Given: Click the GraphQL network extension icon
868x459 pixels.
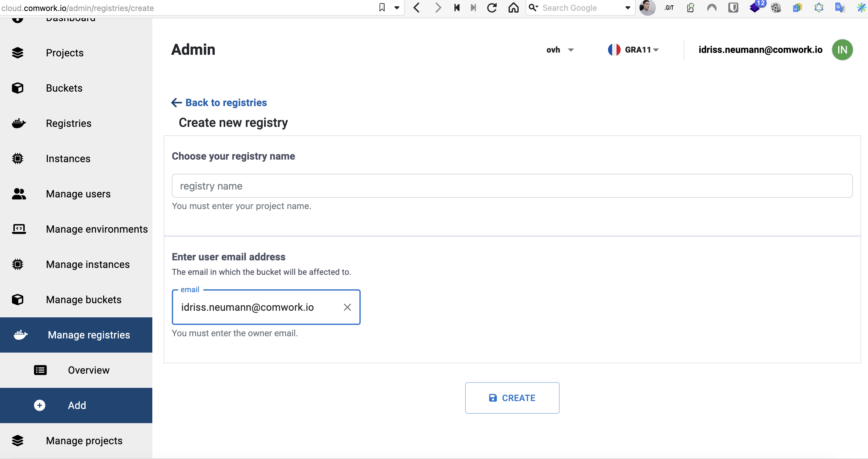Looking at the screenshot, I should coord(819,8).
